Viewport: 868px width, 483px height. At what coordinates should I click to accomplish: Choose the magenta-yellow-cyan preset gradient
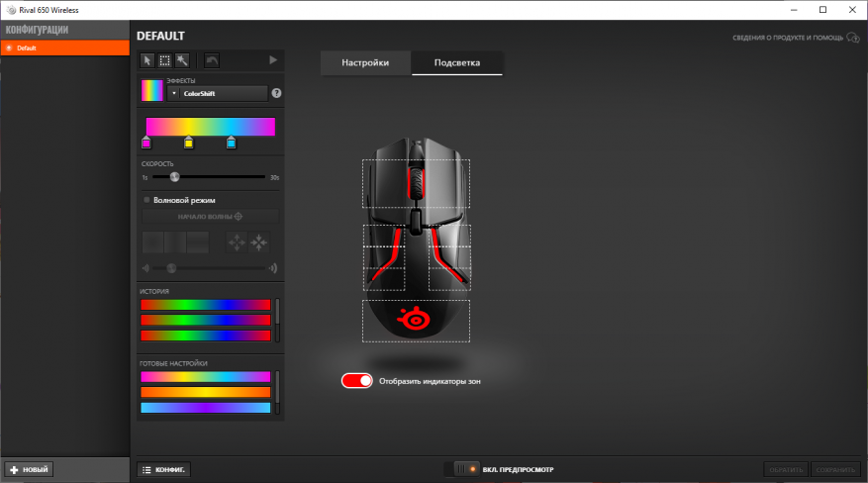click(206, 377)
